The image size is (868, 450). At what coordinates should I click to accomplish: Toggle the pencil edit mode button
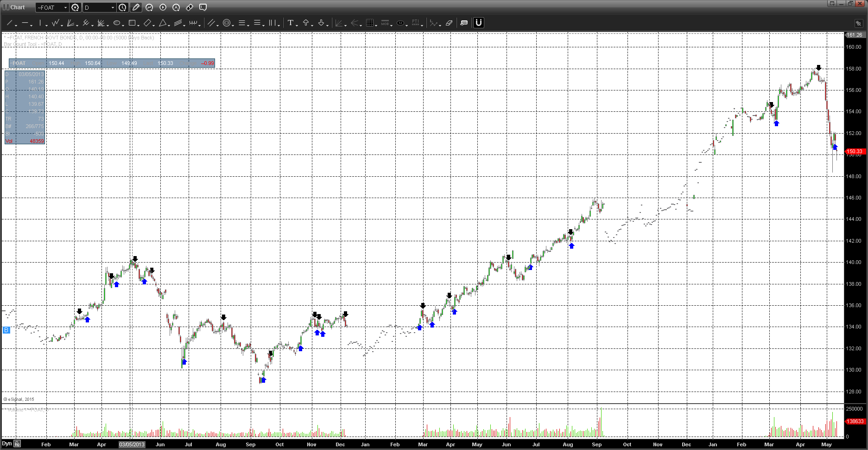pos(136,7)
